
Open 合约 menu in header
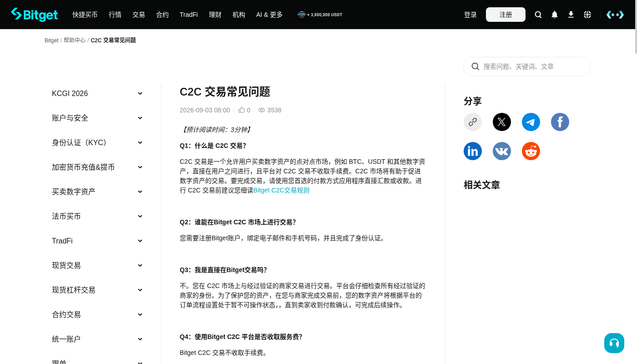click(162, 15)
